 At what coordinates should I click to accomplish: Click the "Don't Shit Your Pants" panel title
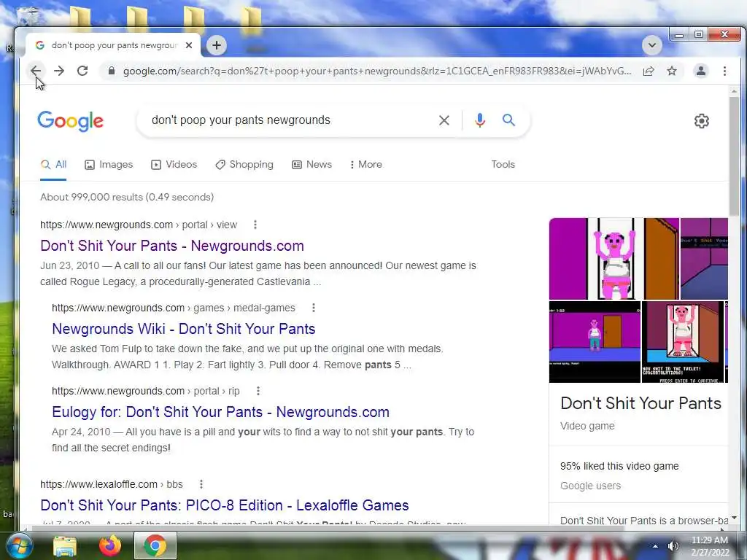(x=640, y=403)
